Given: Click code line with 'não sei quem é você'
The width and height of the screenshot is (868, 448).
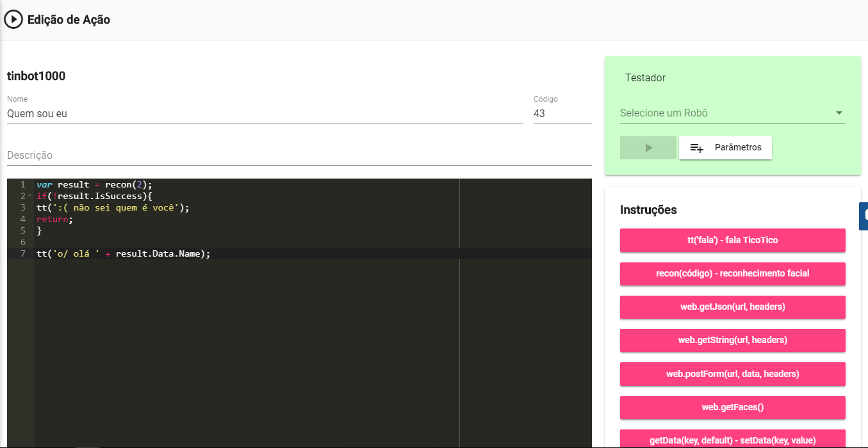Looking at the screenshot, I should click(113, 207).
